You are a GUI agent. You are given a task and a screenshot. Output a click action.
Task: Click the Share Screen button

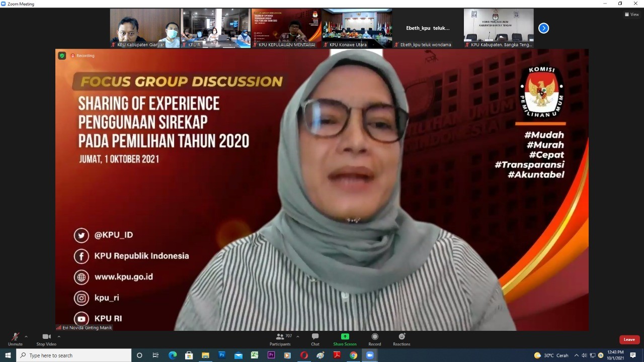pyautogui.click(x=345, y=339)
